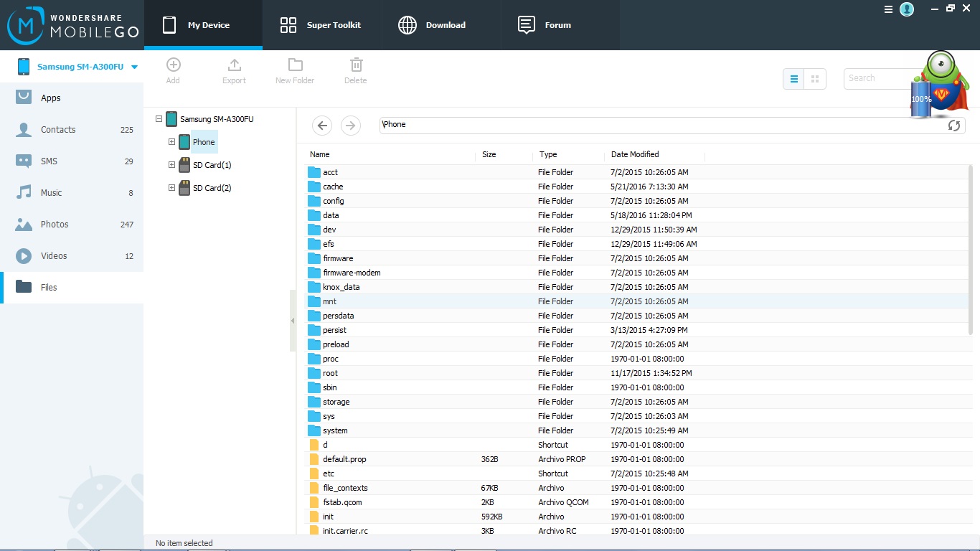Sort by the Date Modified column header

coord(635,154)
